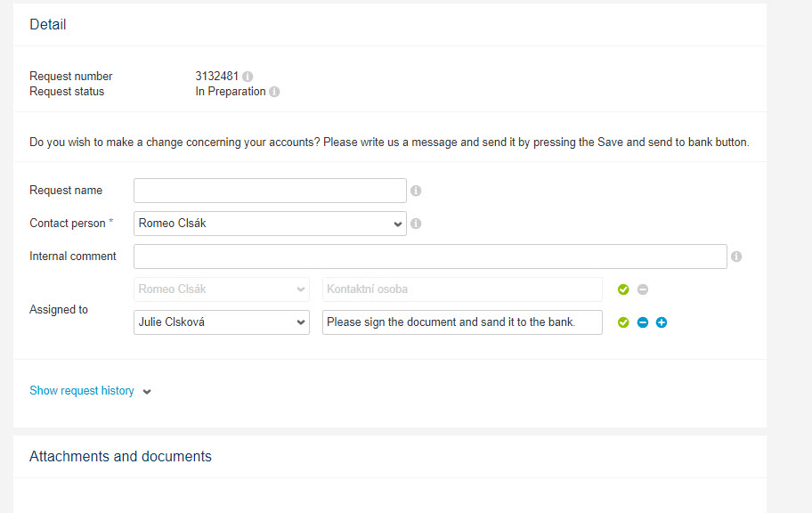Click the info icon beside Internal comment field

point(736,256)
